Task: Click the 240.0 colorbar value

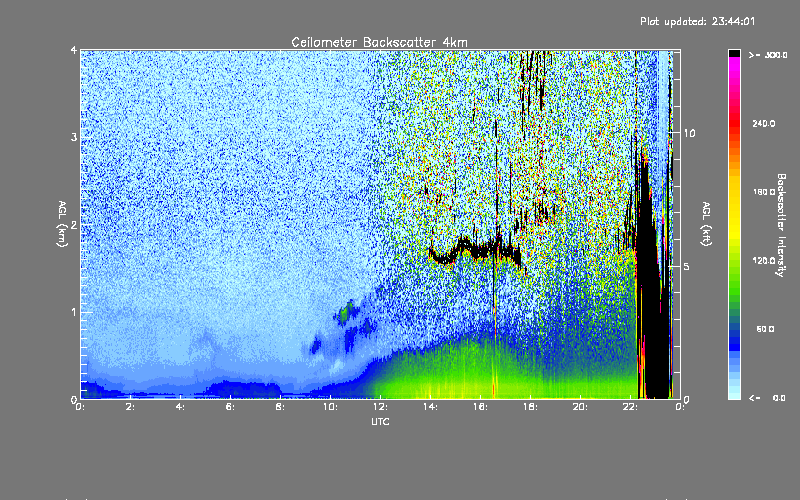Action: pos(764,123)
